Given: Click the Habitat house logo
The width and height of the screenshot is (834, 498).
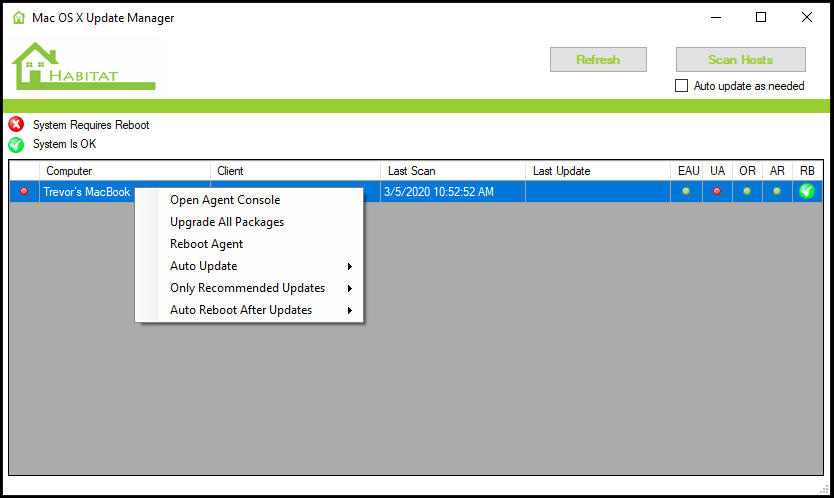Looking at the screenshot, I should 83,66.
